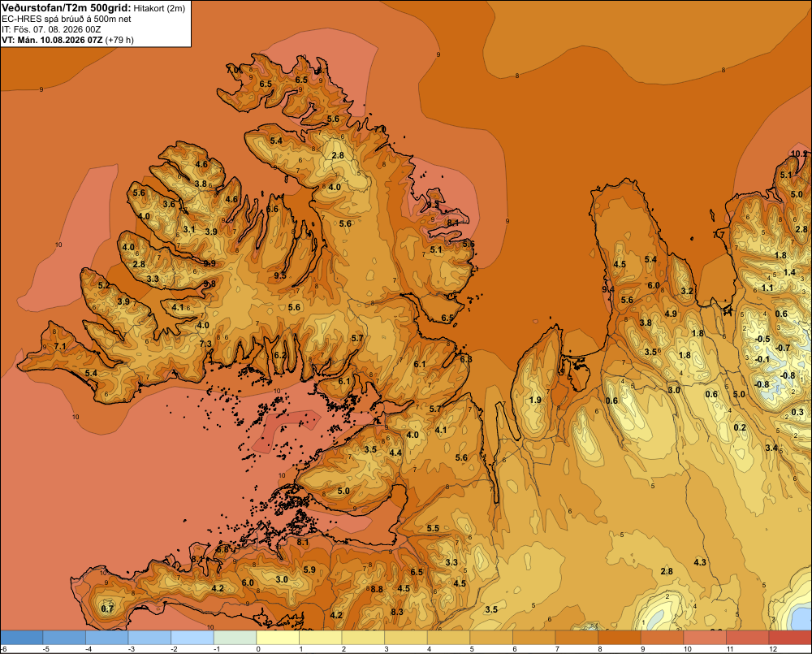Screen dimensions: 812x654
Task: Select the 8.8 temperature label in the south
Action: pos(377,589)
